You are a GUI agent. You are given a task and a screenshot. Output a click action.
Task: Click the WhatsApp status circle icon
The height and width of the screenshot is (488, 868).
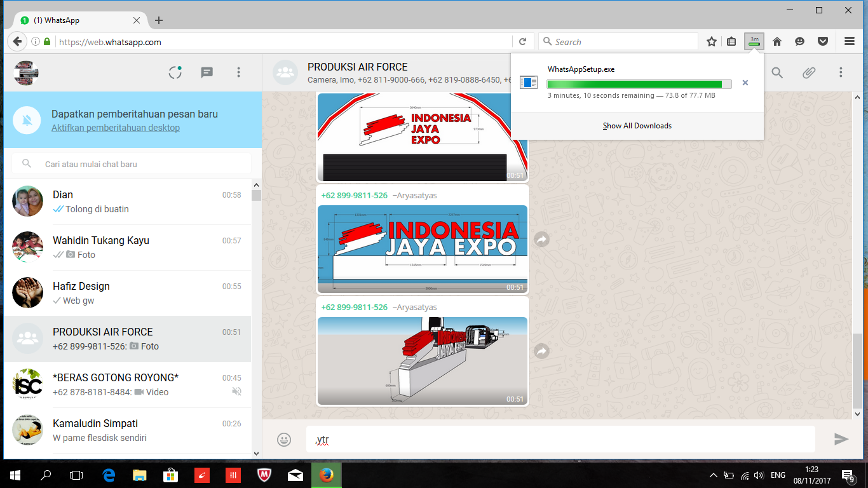175,72
